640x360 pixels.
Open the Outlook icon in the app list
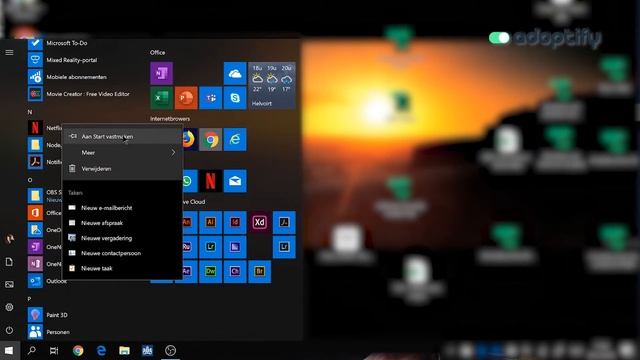(x=35, y=281)
